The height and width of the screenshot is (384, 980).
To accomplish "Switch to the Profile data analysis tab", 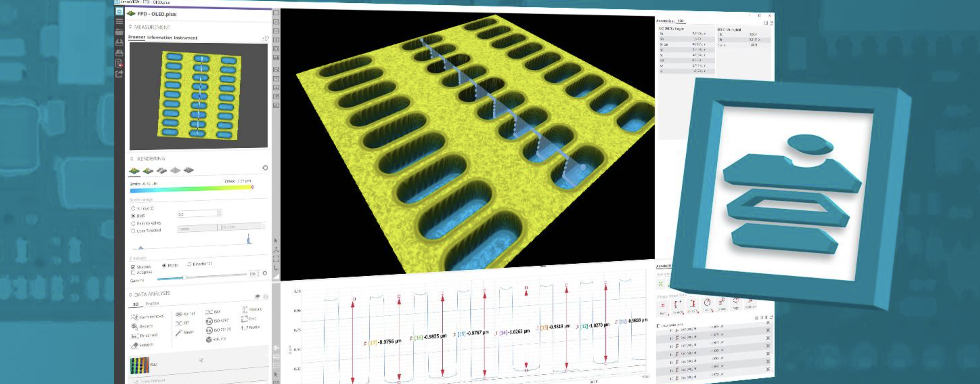I will 152,303.
